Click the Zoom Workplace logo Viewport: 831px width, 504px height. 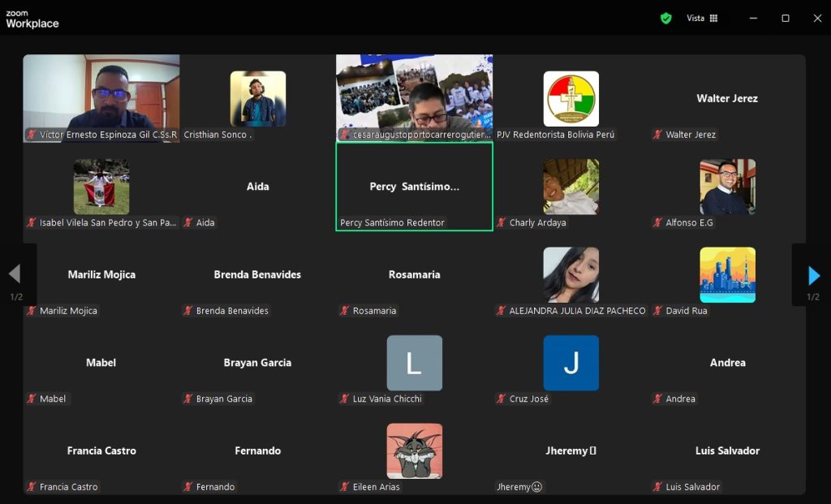coord(32,19)
